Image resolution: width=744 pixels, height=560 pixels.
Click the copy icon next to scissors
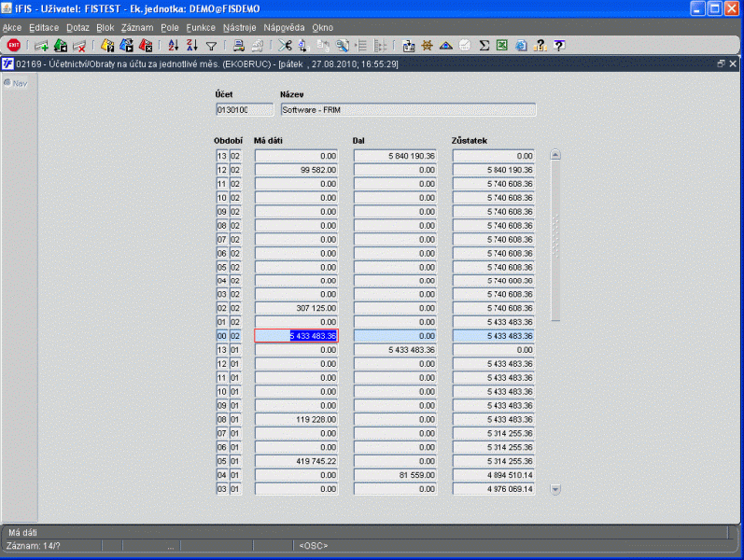click(x=304, y=46)
